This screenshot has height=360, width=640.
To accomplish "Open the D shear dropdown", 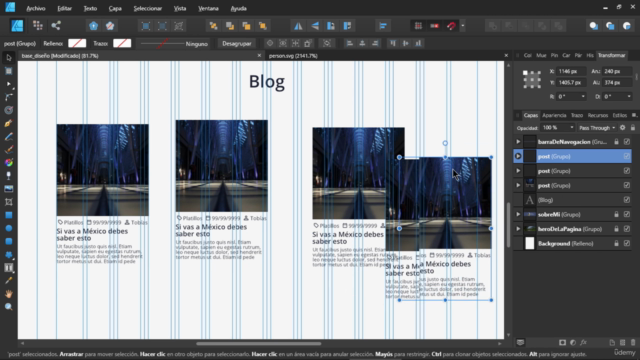I will (x=629, y=97).
